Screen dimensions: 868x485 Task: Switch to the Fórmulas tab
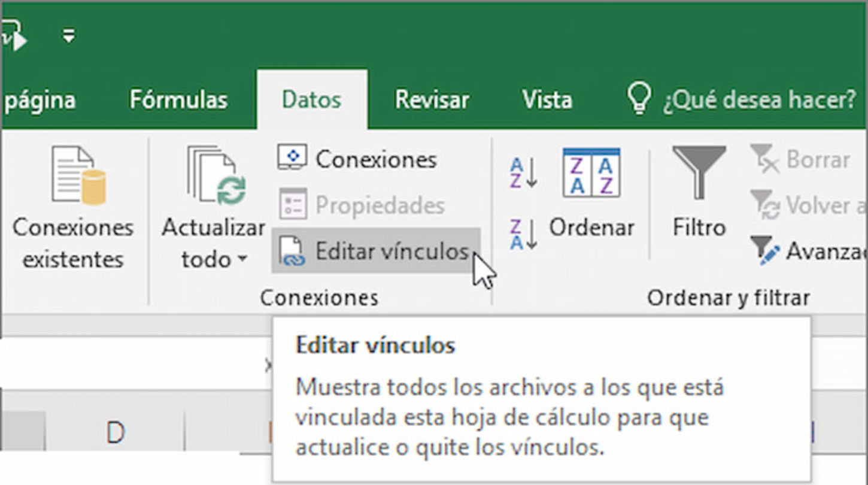[178, 99]
